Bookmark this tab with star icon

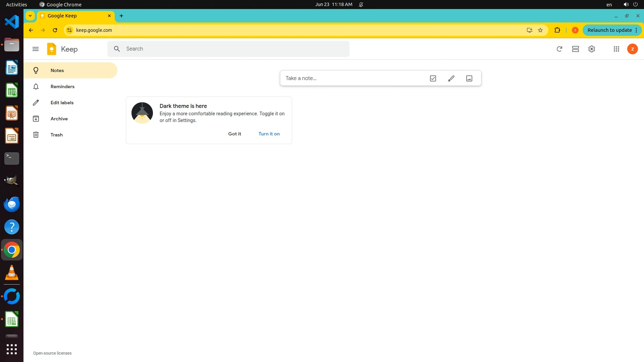point(540,30)
